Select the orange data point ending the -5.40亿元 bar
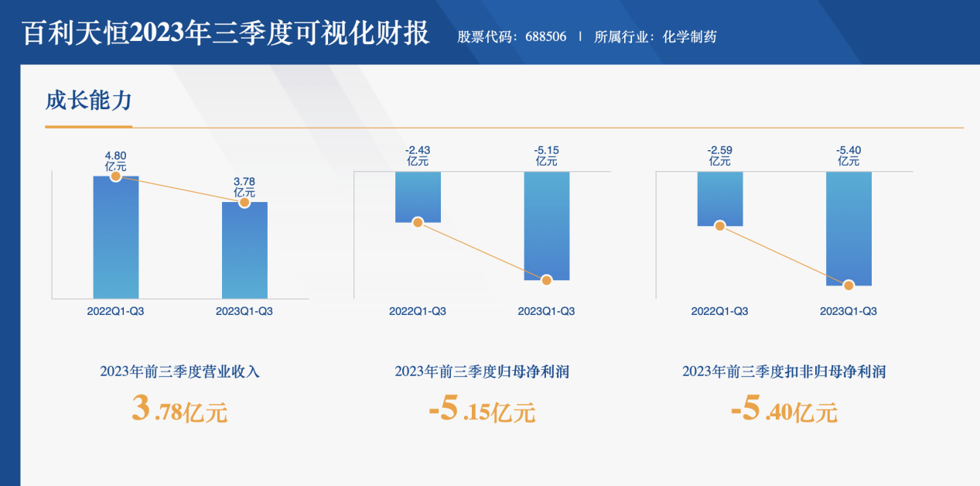The width and height of the screenshot is (980, 486). click(849, 286)
